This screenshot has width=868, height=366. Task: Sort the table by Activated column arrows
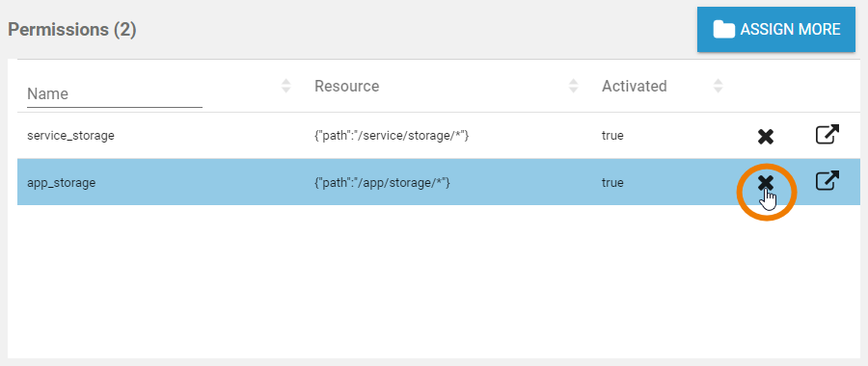(x=718, y=86)
